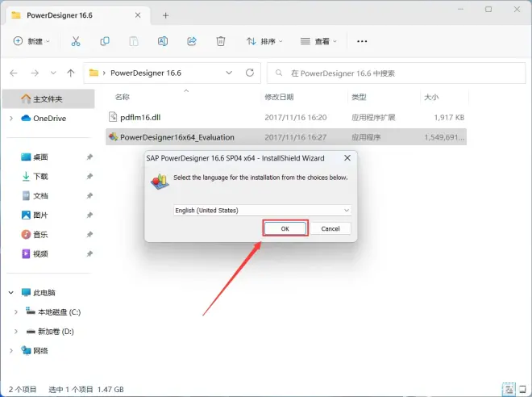Open the three-dots more options menu

[x=362, y=41]
